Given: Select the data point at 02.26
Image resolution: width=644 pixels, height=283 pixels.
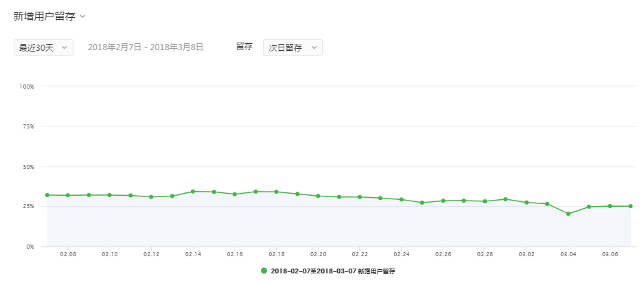Looking at the screenshot, I should point(443,201).
